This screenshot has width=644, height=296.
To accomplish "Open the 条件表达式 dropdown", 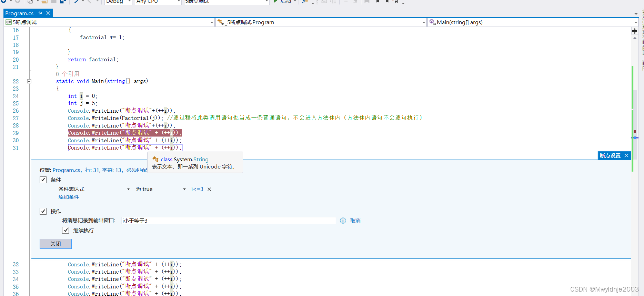I will [x=94, y=189].
